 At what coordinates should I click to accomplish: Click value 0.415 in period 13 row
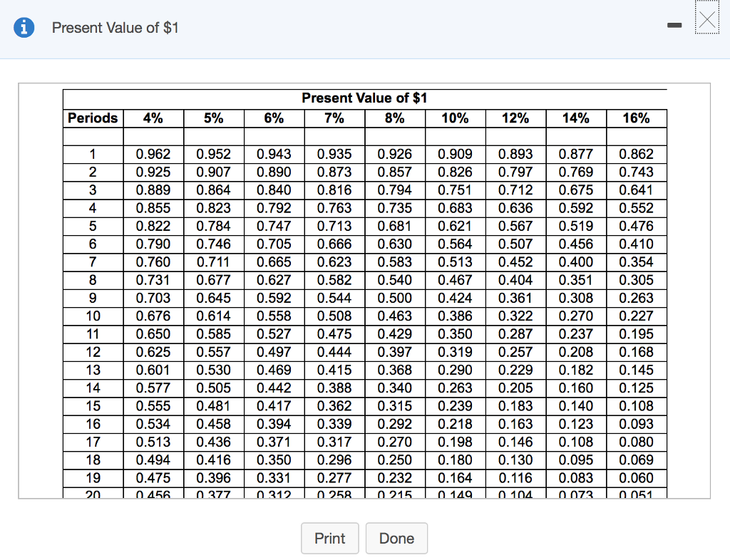[334, 370]
